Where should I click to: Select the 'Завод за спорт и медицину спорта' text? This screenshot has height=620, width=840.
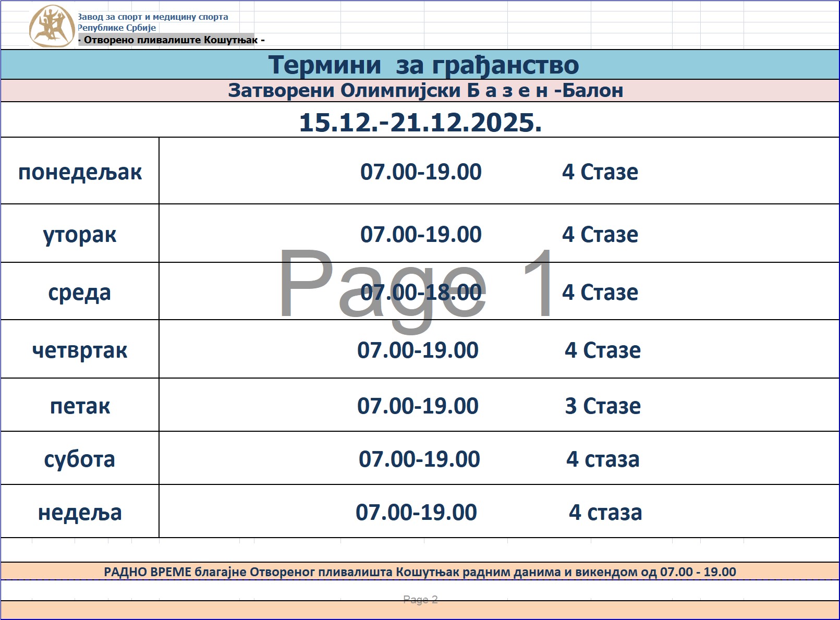point(153,17)
